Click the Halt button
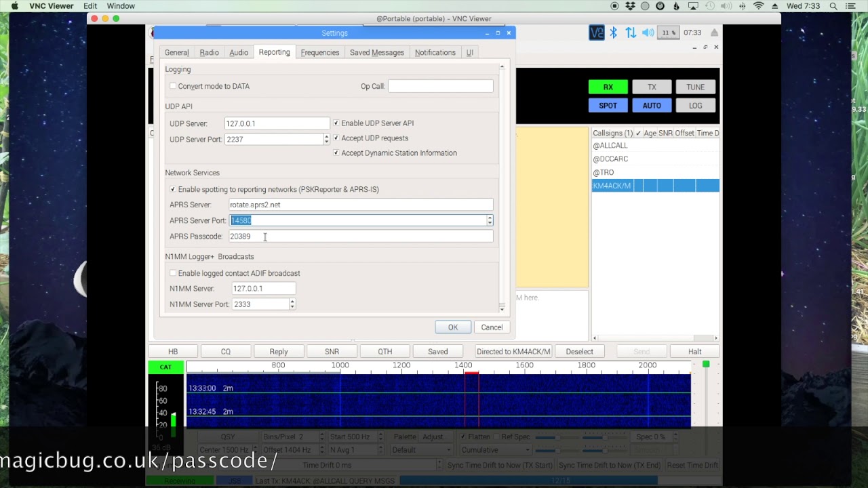The height and width of the screenshot is (488, 868). click(695, 352)
